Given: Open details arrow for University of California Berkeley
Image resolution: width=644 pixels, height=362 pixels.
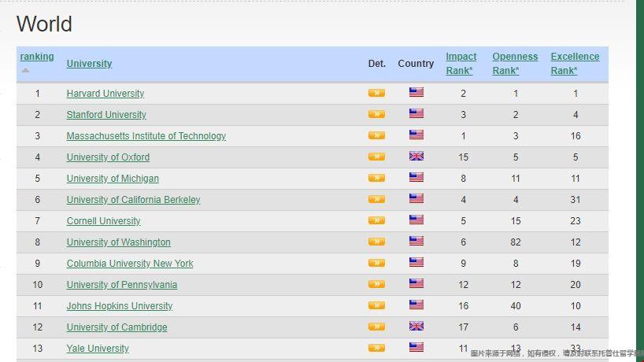Looking at the screenshot, I should tap(376, 199).
